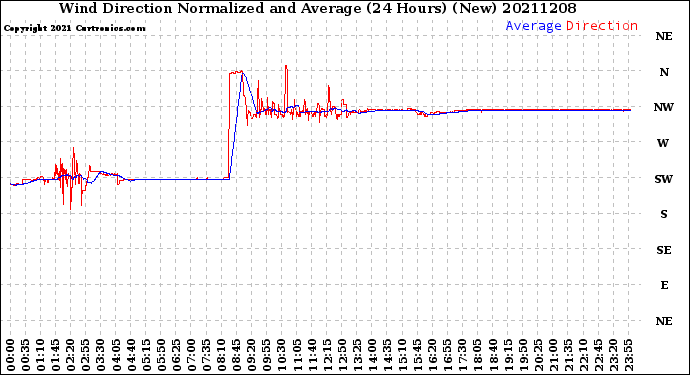Image resolution: width=690 pixels, height=375 pixels.
Task: Click the top 'NE' axis label
Action: [664, 36]
